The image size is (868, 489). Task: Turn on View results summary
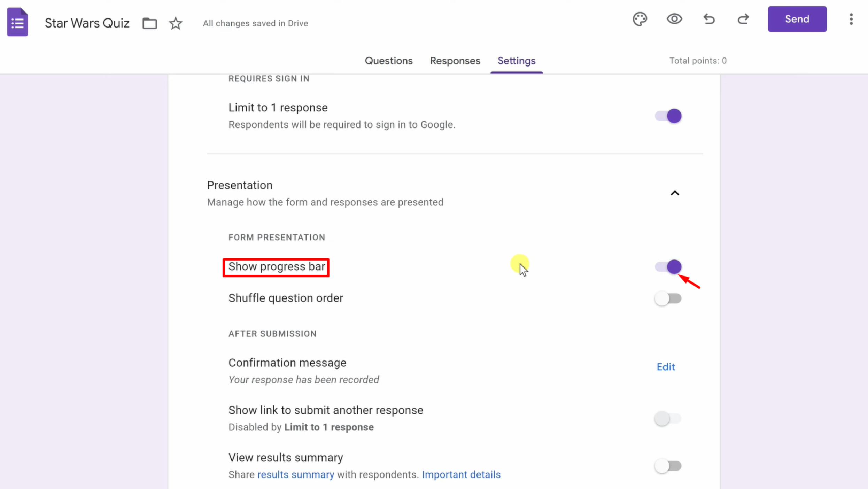(668, 466)
